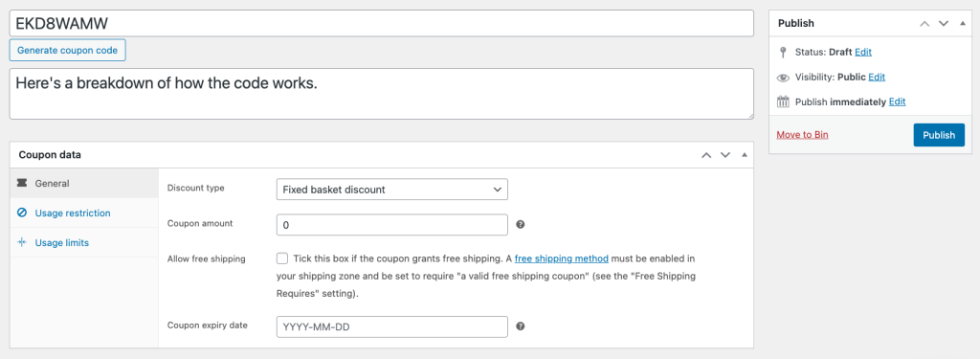The width and height of the screenshot is (980, 359).
Task: Click the Coupon expiry date field
Action: point(391,326)
